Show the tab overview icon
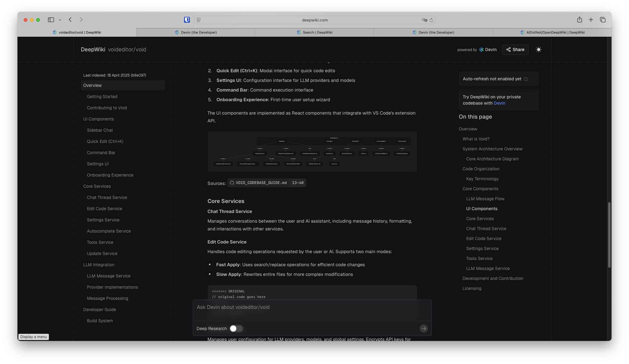The height and width of the screenshot is (364, 629). (x=603, y=20)
